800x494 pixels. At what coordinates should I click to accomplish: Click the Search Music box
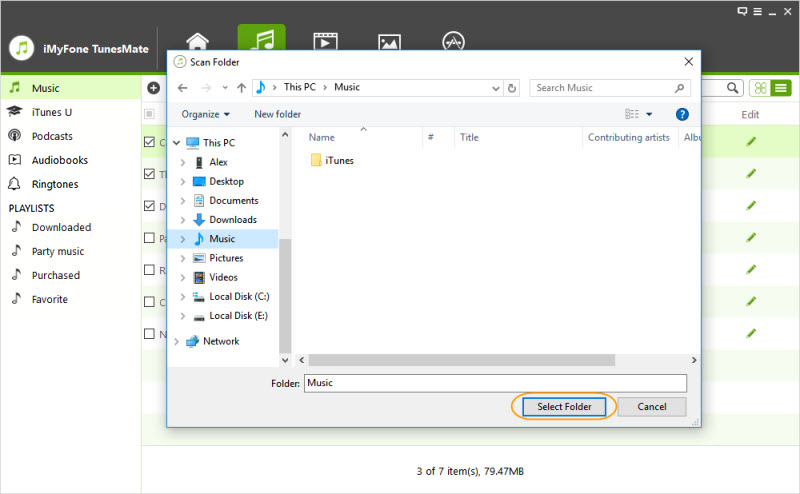click(610, 88)
